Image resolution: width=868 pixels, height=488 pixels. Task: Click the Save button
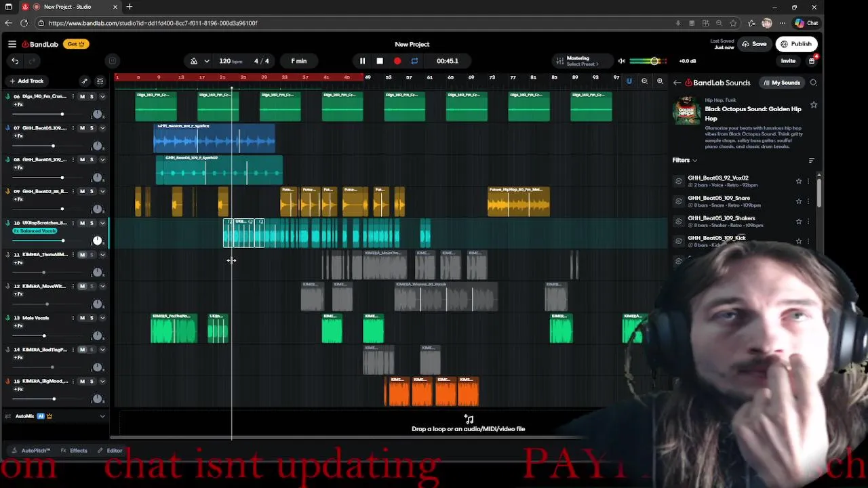pyautogui.click(x=754, y=44)
